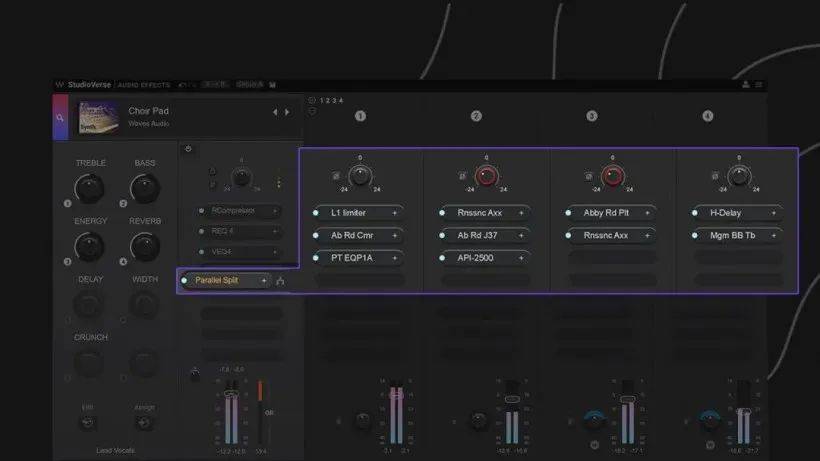Viewport: 820px width, 461px height.
Task: Open the plus menu on PT EQP1A slot
Action: [395, 258]
